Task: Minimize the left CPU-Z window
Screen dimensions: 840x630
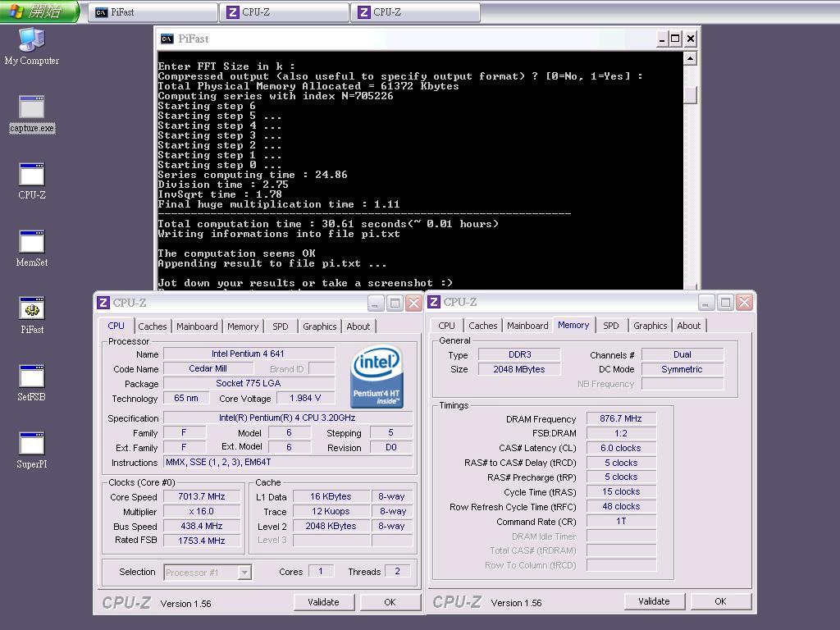Action: click(x=376, y=304)
